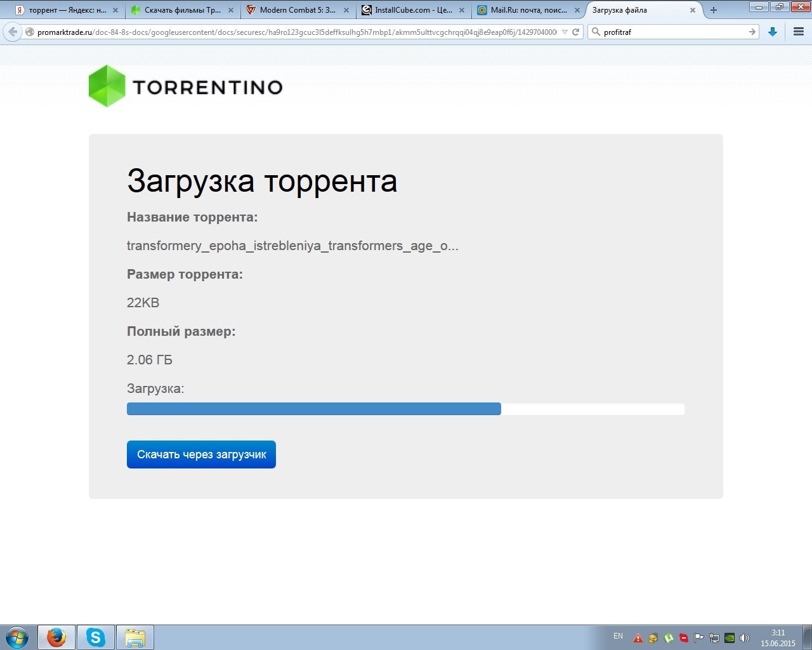The image size is (812, 650).
Task: Click the search magnifier icon
Action: tap(596, 32)
